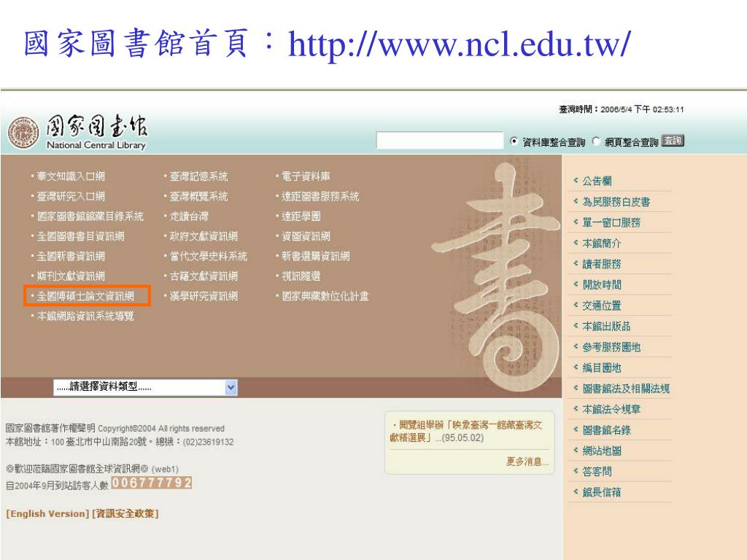Select 開放時間 in sidebar menu
Screen dimensions: 747x560
(x=602, y=285)
